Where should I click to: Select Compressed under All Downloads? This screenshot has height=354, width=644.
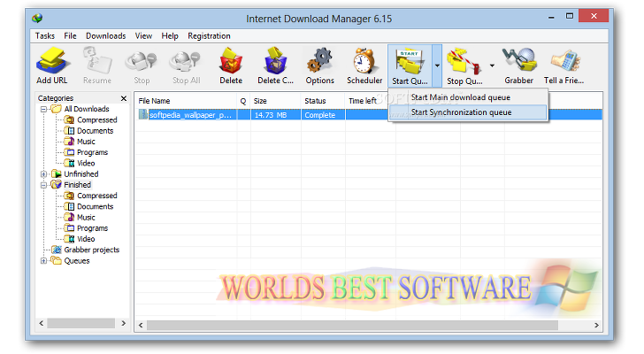[x=97, y=119]
